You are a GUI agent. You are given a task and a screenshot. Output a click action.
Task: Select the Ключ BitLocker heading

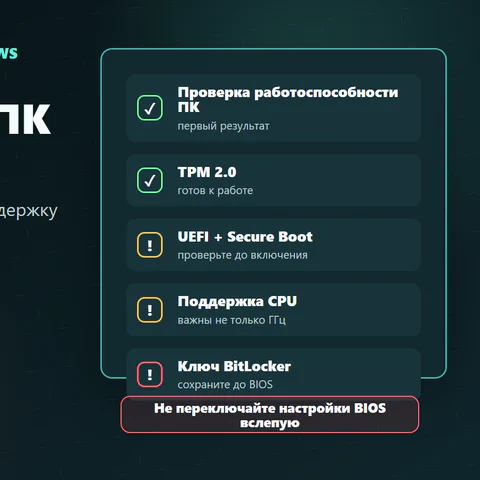234,366
